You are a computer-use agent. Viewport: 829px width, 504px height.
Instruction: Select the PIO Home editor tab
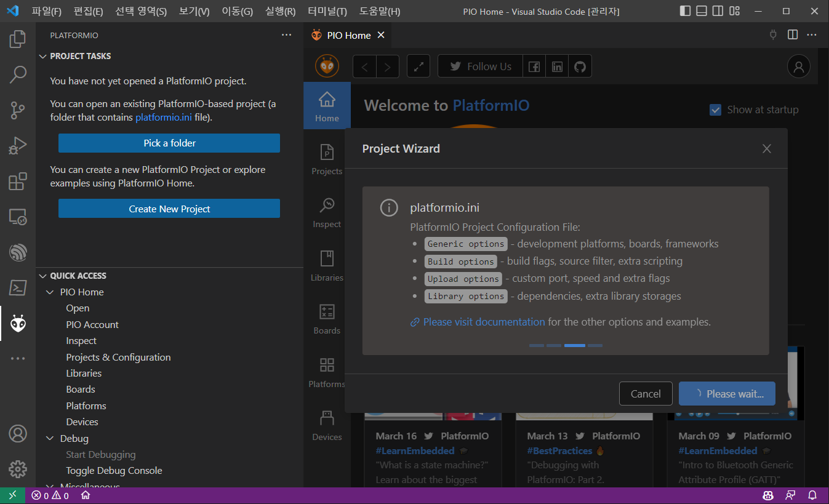click(348, 35)
